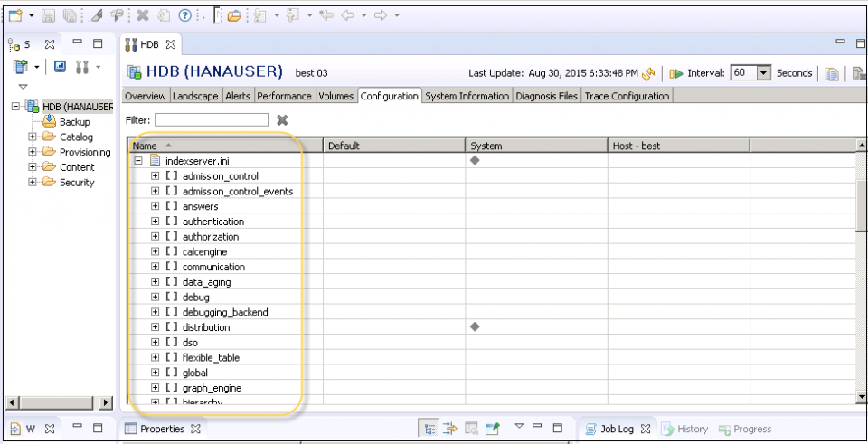Screen dimensions: 868x444
Task: Expand the calcengine section
Action: coord(156,252)
